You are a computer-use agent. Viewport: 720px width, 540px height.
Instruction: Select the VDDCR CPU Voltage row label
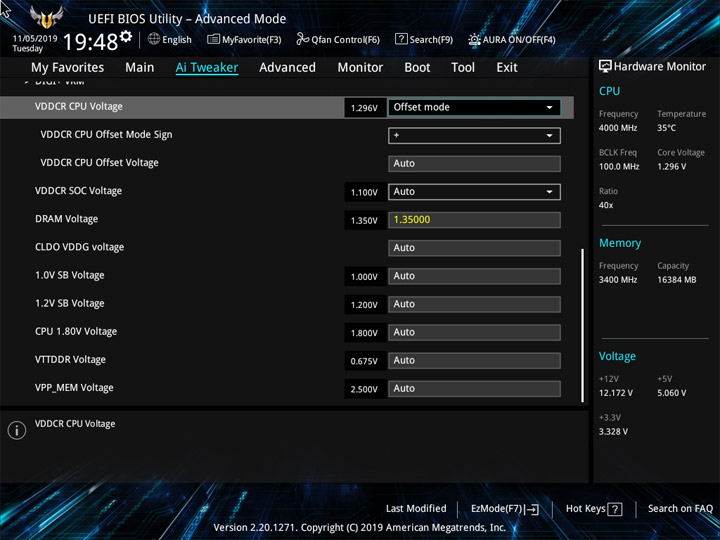pyautogui.click(x=79, y=107)
